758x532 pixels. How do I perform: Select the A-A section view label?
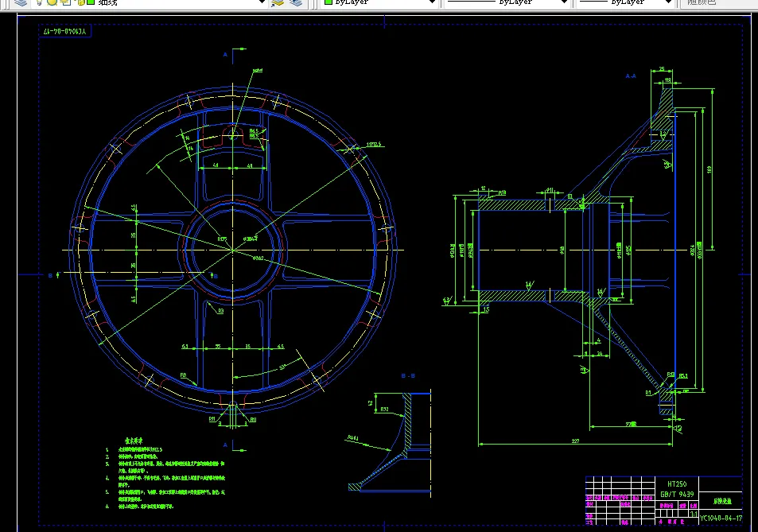click(631, 76)
